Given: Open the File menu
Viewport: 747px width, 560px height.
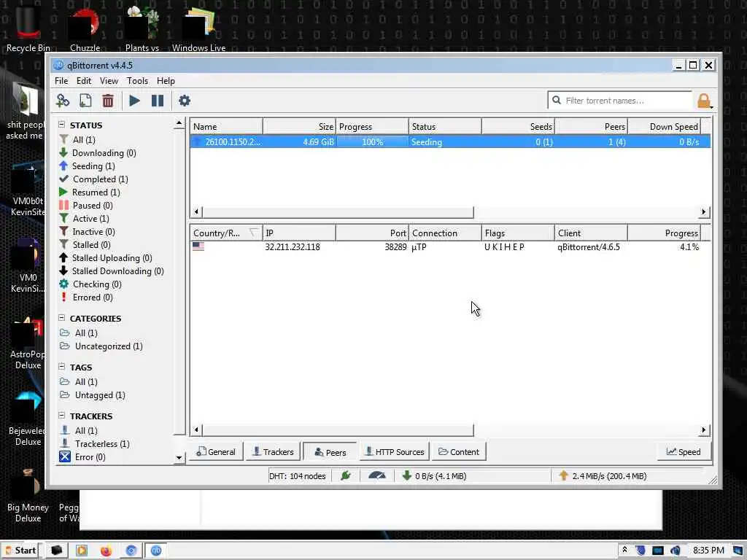Looking at the screenshot, I should pyautogui.click(x=61, y=81).
